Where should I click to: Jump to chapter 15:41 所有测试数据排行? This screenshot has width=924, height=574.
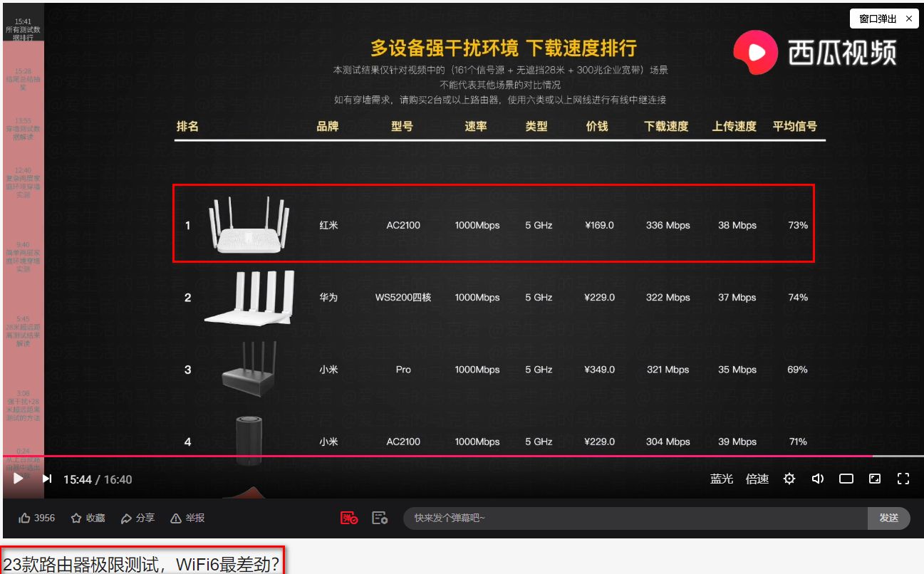[x=23, y=29]
